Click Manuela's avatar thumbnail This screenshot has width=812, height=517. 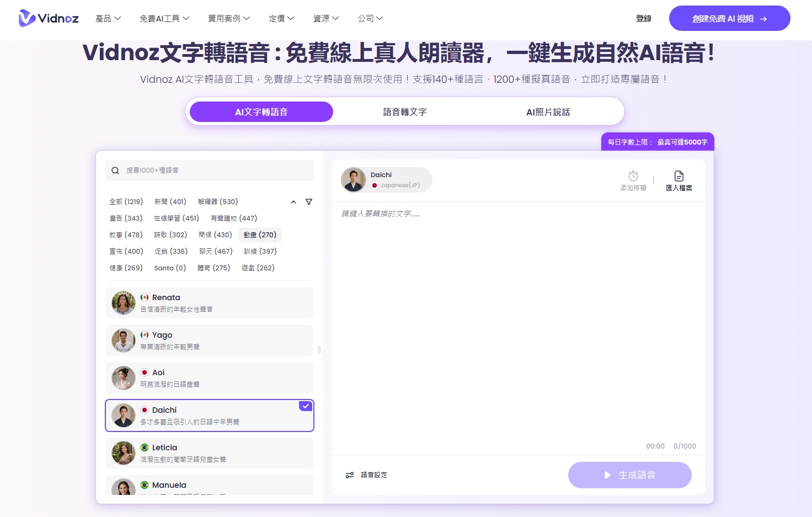124,487
